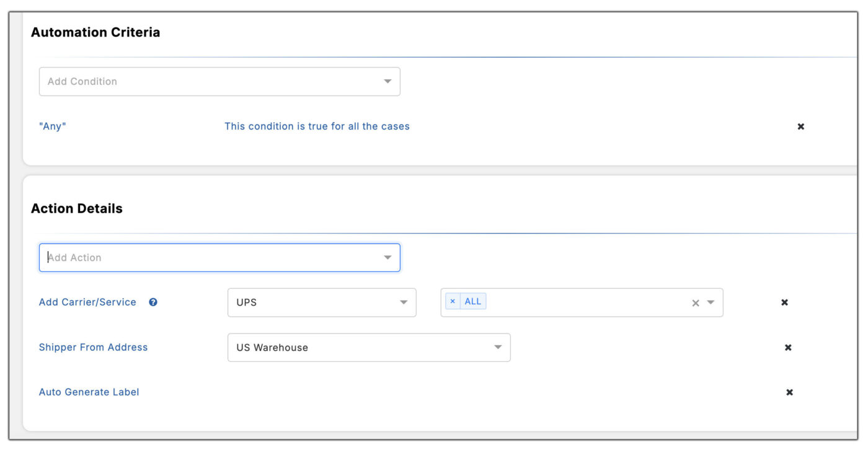The height and width of the screenshot is (450, 868).
Task: Click the help icon beside Add Carrier/Service
Action: tap(153, 302)
